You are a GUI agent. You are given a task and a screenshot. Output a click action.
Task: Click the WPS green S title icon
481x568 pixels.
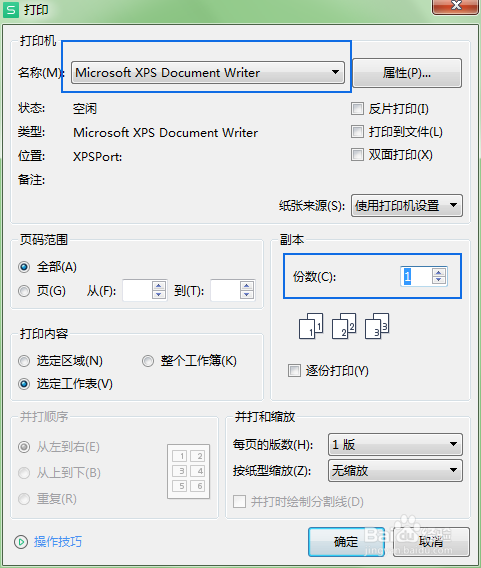(11, 9)
